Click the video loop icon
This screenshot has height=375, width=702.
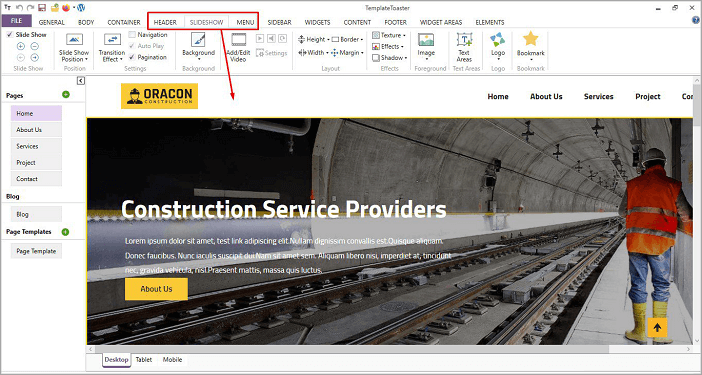(x=283, y=39)
